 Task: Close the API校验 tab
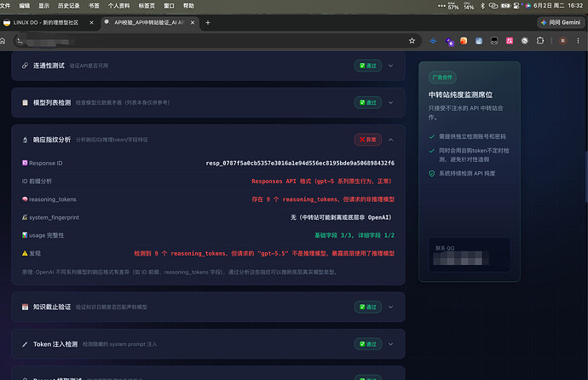(193, 22)
